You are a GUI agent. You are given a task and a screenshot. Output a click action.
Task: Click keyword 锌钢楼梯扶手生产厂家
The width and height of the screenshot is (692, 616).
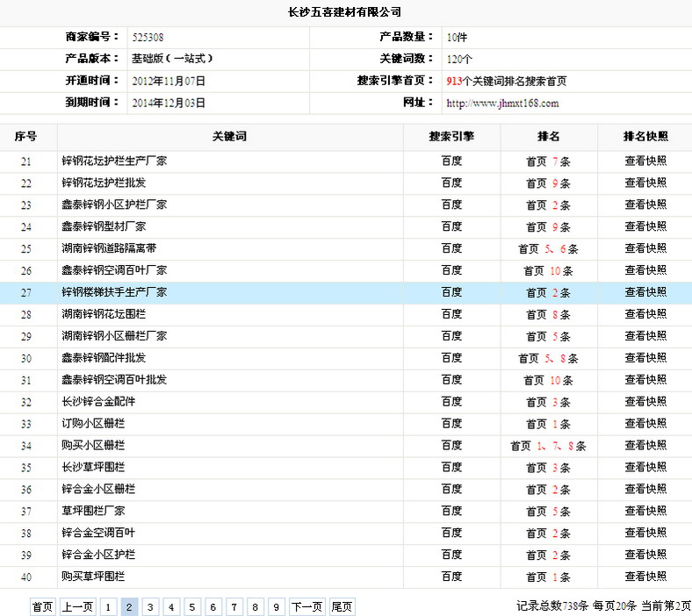[114, 292]
